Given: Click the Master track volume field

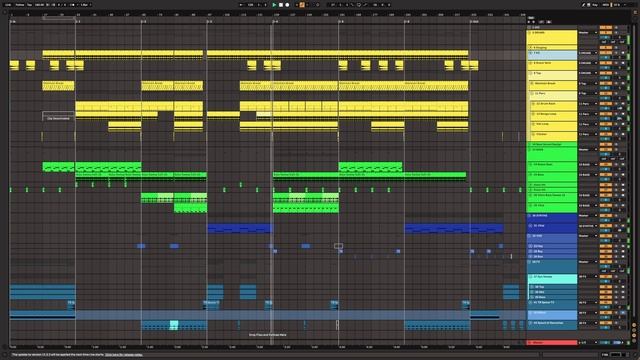Looking at the screenshot, I should click(605, 342).
